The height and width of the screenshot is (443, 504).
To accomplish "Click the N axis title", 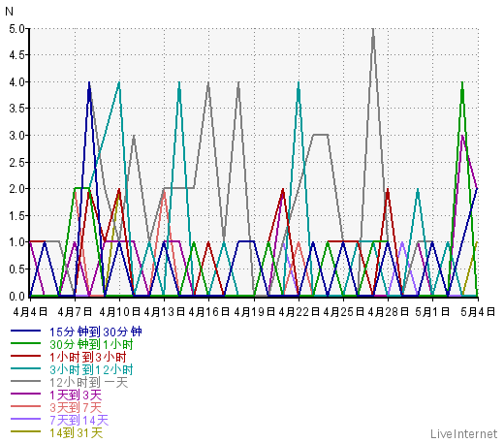I will (10, 12).
